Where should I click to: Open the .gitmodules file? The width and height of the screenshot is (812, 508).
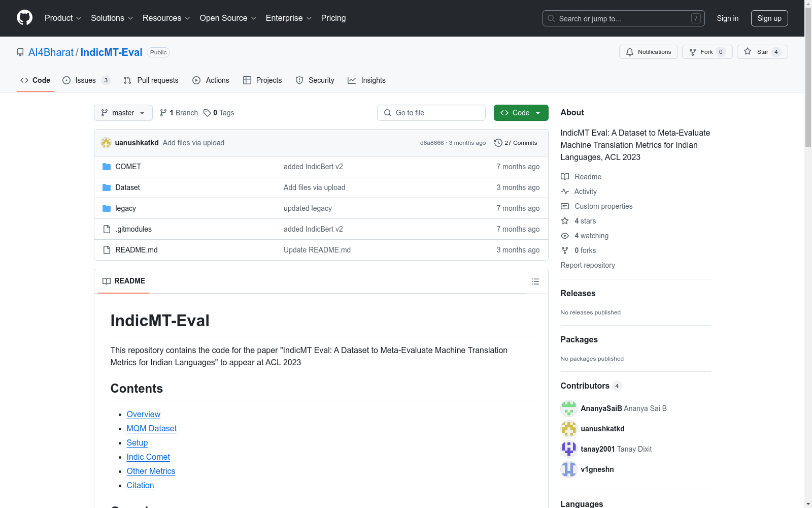point(133,229)
